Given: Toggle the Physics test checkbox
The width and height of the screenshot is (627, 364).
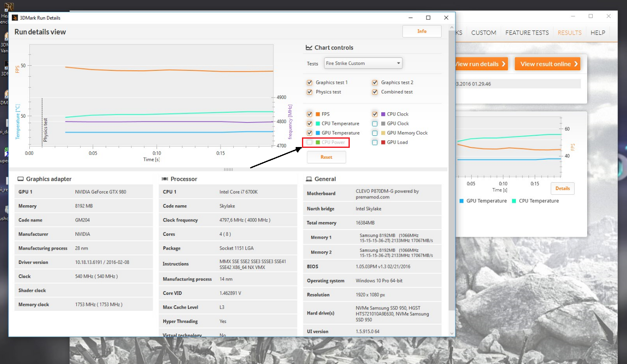Looking at the screenshot, I should [310, 92].
